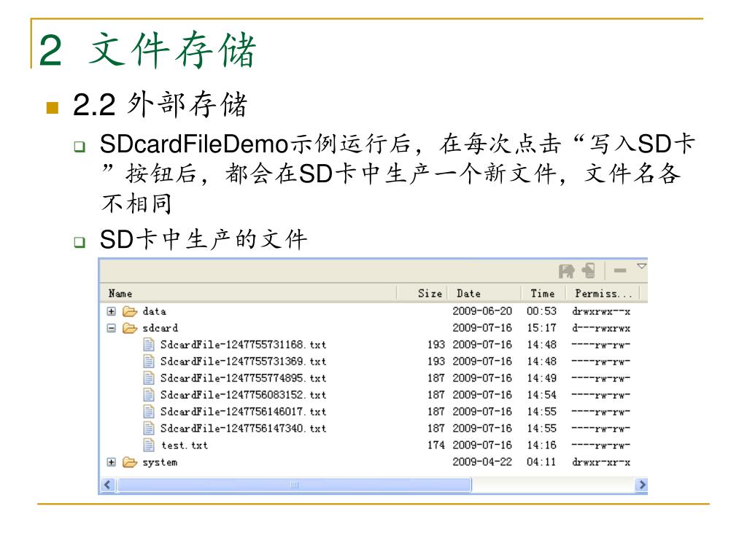
Task: Click file icon of SdcardFile-1247756083152.txt
Action: pos(149,394)
